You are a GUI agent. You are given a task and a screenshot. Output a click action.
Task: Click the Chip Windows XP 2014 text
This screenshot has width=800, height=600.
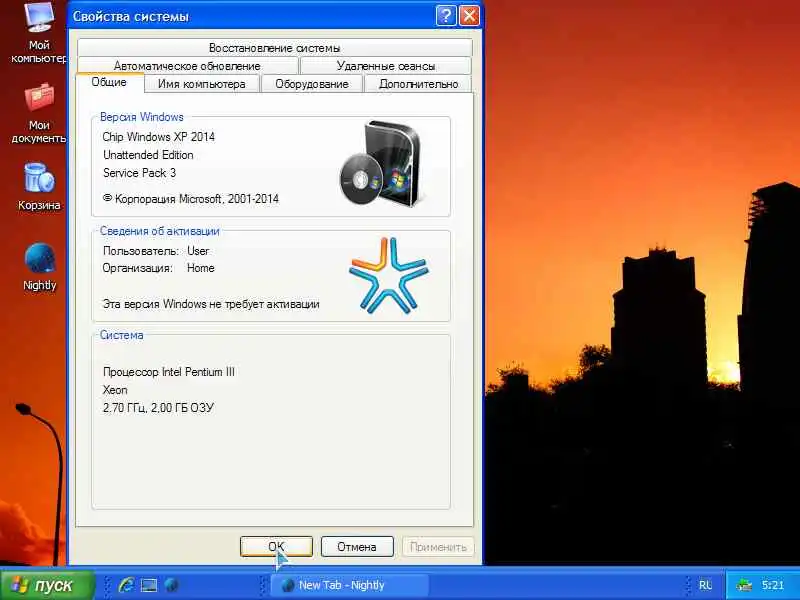pos(158,137)
